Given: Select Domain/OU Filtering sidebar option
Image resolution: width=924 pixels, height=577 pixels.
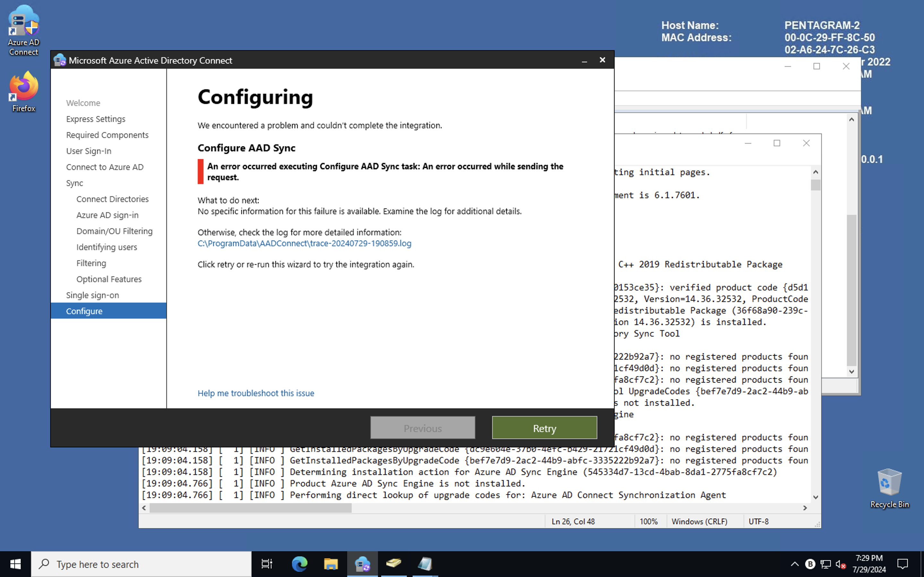Looking at the screenshot, I should tap(115, 230).
